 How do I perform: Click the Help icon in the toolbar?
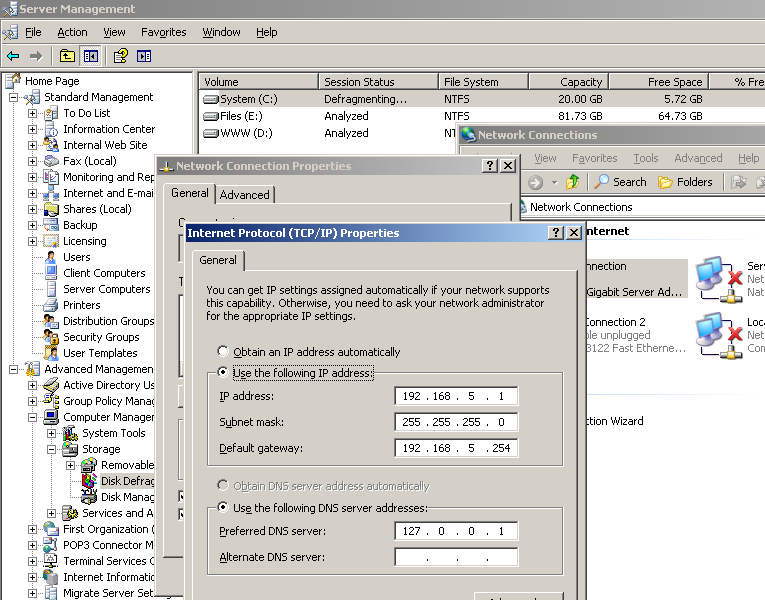click(121, 57)
